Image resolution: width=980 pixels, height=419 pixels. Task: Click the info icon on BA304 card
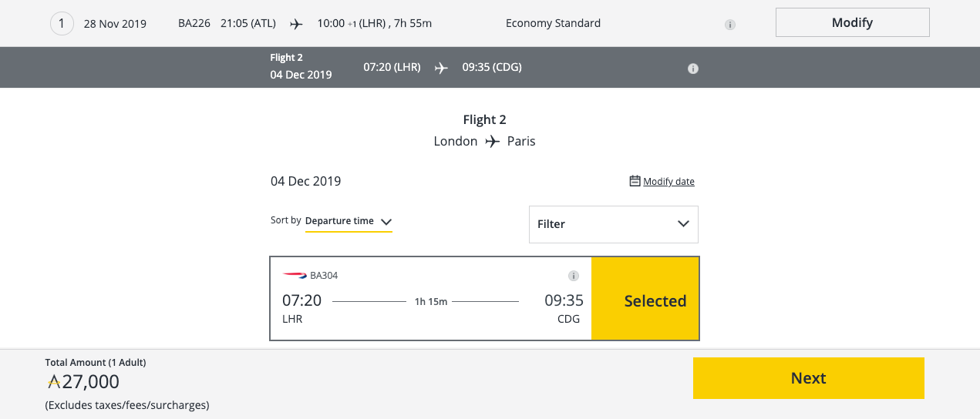pos(573,276)
